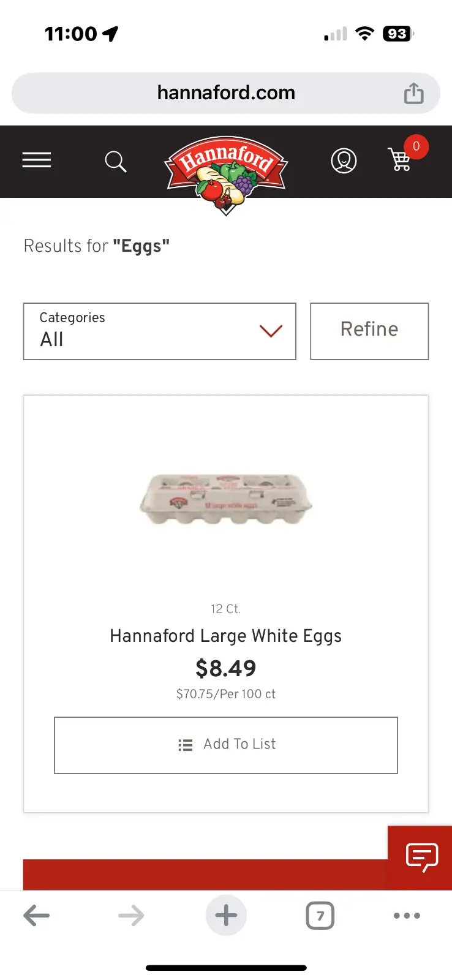The height and width of the screenshot is (980, 452).
Task: Go back to the previous page
Action: click(x=37, y=916)
